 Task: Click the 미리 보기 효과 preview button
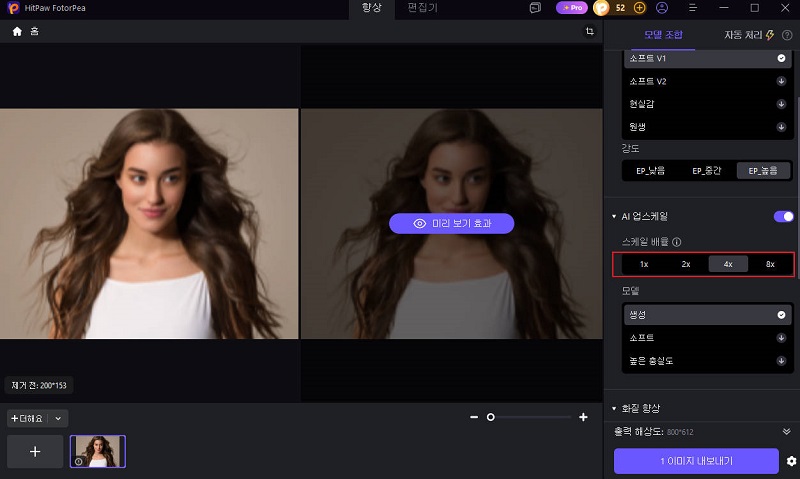point(452,223)
